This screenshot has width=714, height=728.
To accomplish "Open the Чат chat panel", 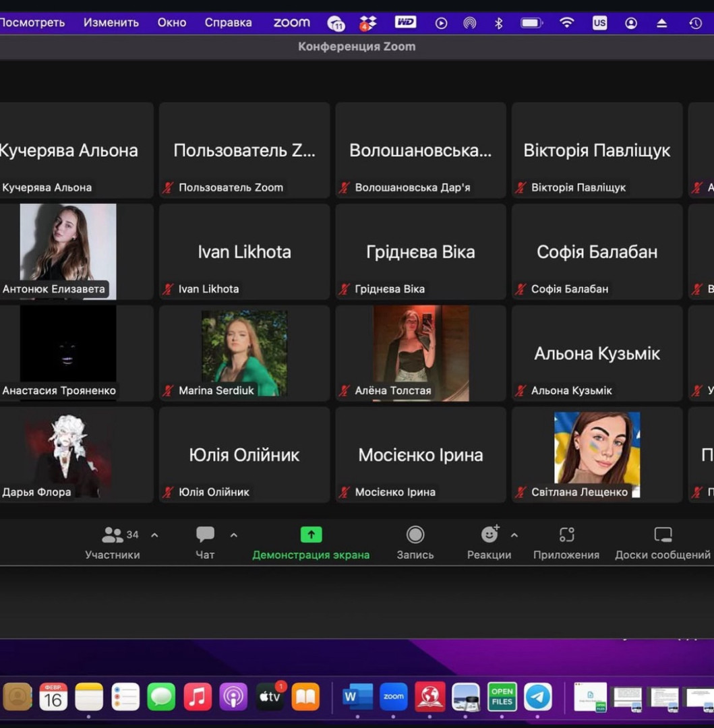I will (x=205, y=543).
